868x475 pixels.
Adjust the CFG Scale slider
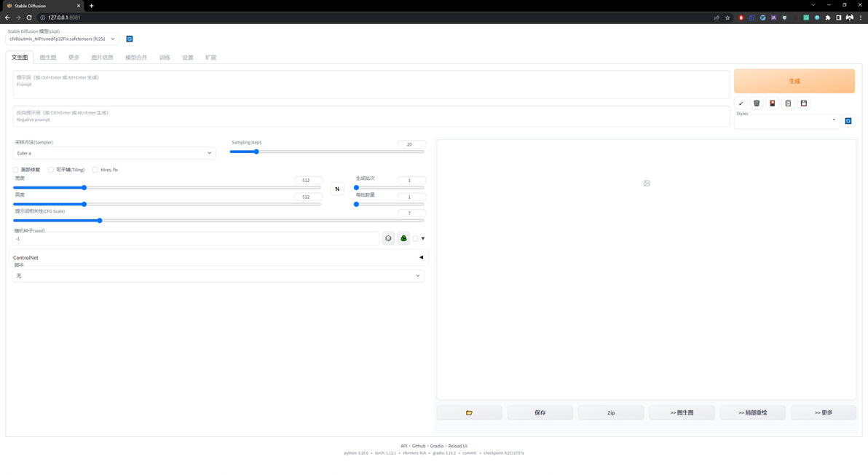pyautogui.click(x=218, y=220)
